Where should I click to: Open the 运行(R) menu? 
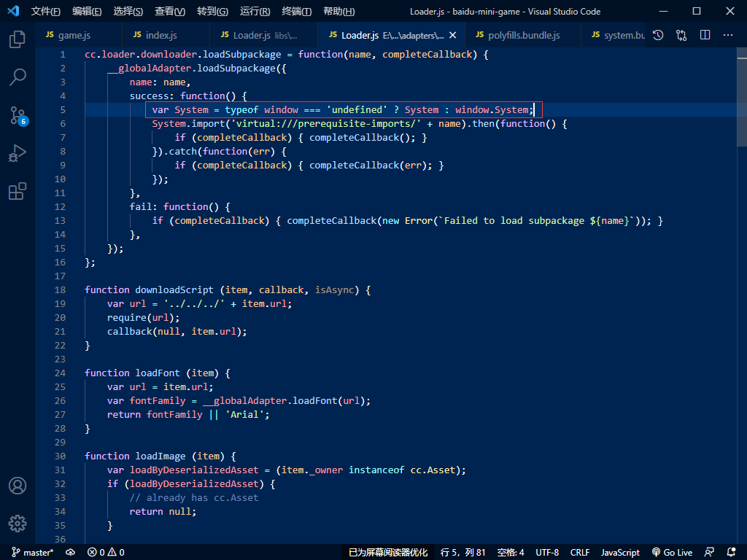click(x=255, y=12)
